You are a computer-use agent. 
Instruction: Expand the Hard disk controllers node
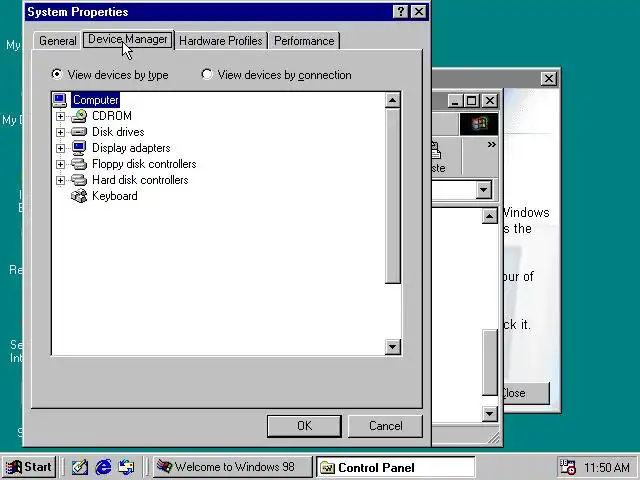tap(60, 180)
